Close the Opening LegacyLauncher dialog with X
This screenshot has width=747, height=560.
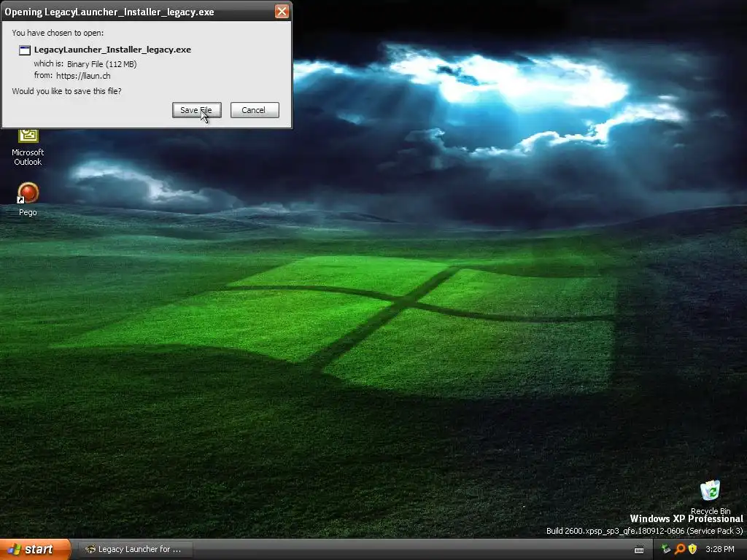282,12
